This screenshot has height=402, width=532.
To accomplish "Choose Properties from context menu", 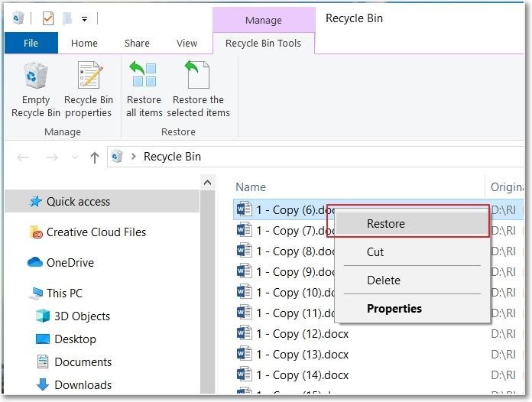I will (x=412, y=309).
